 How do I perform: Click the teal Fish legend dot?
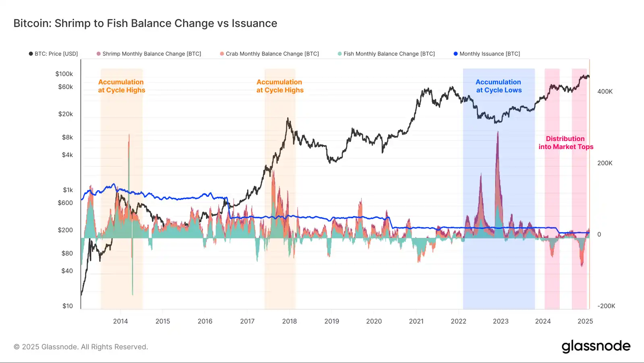340,54
